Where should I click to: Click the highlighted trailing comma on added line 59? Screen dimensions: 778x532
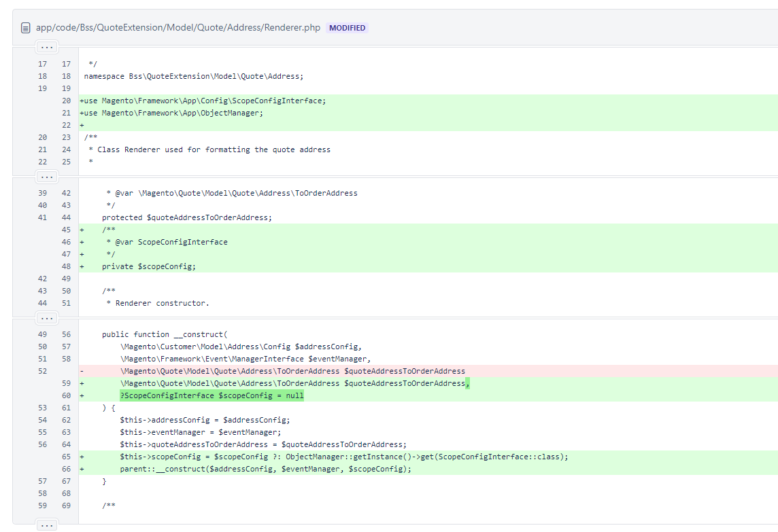tap(467, 383)
